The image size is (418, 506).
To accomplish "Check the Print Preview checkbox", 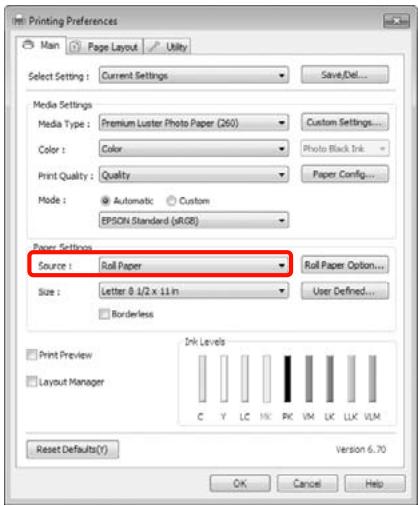I will click(31, 355).
